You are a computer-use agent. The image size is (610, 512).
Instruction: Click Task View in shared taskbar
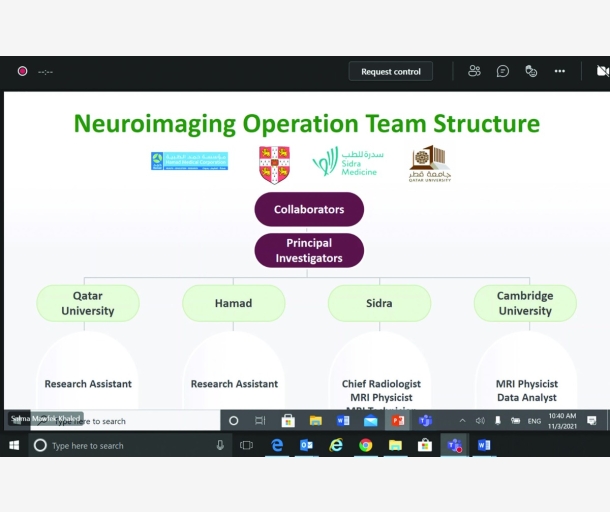(x=260, y=421)
